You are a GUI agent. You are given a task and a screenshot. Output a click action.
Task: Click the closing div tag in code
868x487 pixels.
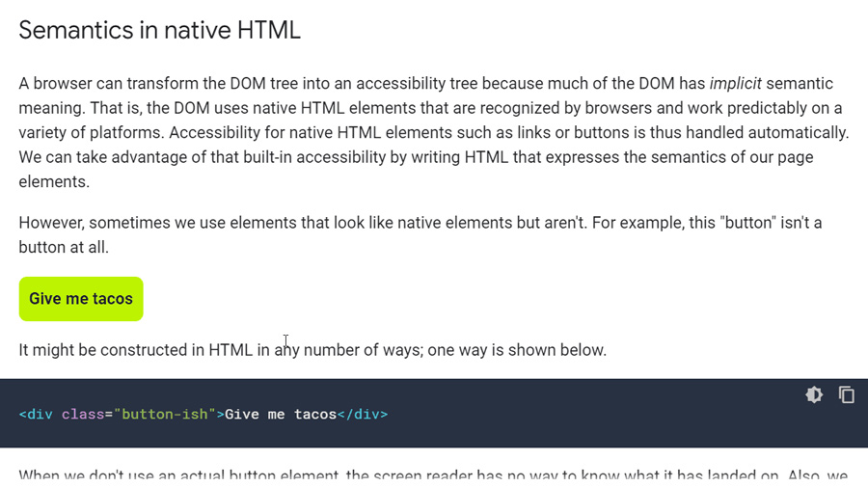363,415
